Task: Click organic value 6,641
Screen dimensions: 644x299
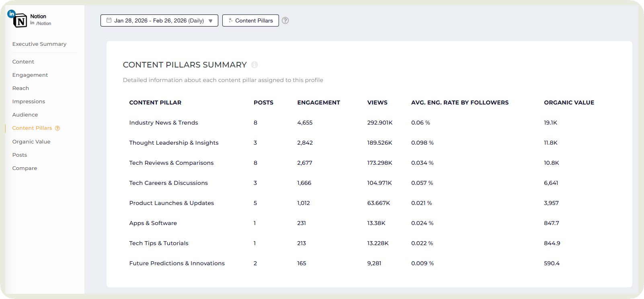Action: click(551, 183)
